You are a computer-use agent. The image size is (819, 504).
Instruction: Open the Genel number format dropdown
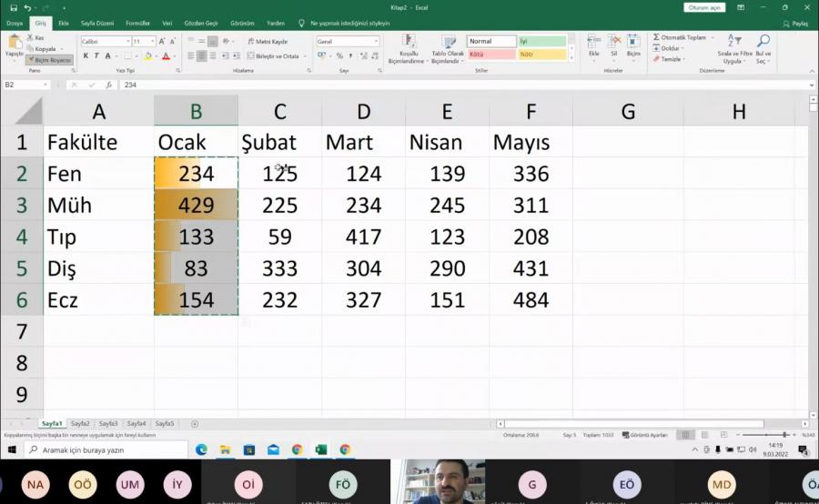pyautogui.click(x=376, y=42)
